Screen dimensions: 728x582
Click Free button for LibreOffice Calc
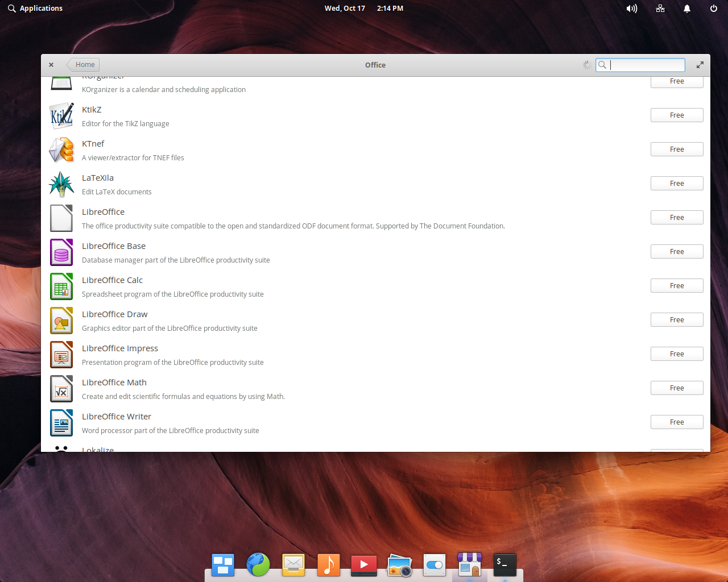[677, 286]
